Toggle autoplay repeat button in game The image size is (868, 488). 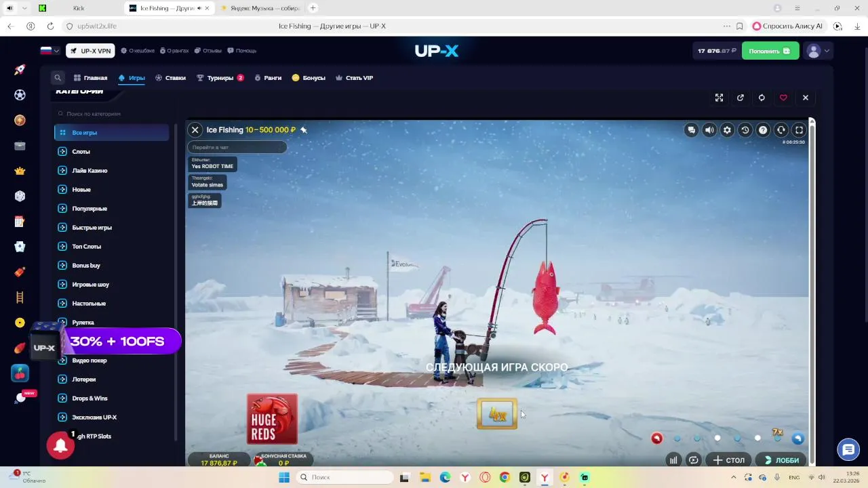694,460
